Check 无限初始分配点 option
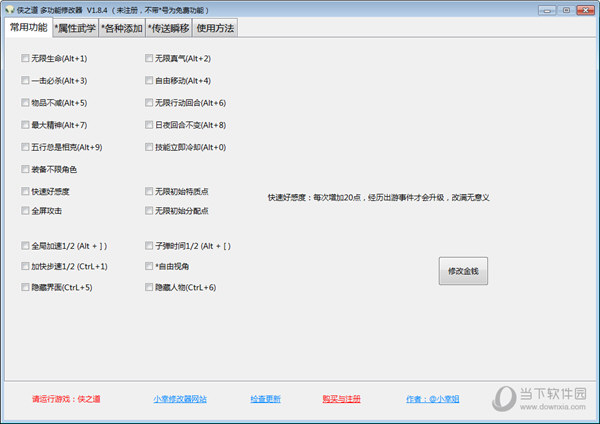 click(149, 210)
